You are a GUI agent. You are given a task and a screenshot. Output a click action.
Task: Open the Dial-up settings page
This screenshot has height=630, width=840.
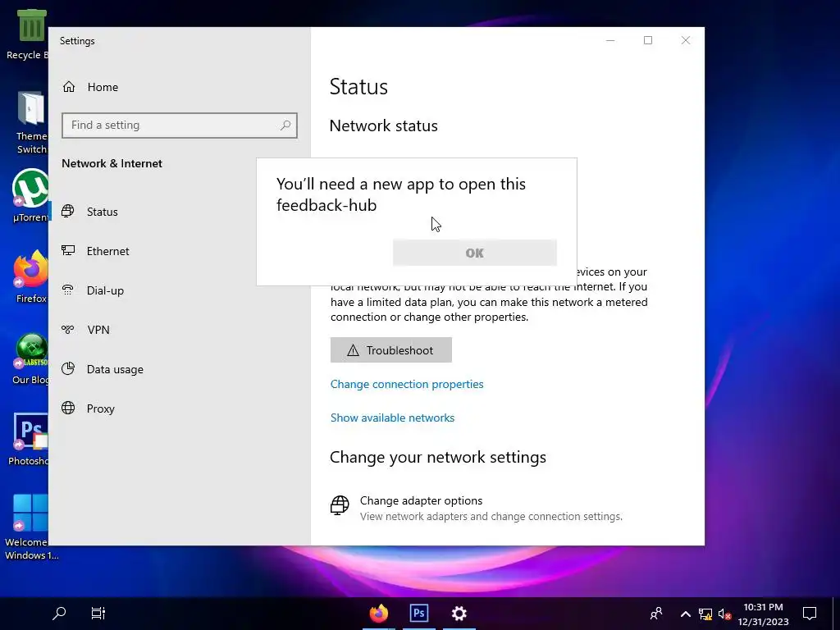coord(105,290)
